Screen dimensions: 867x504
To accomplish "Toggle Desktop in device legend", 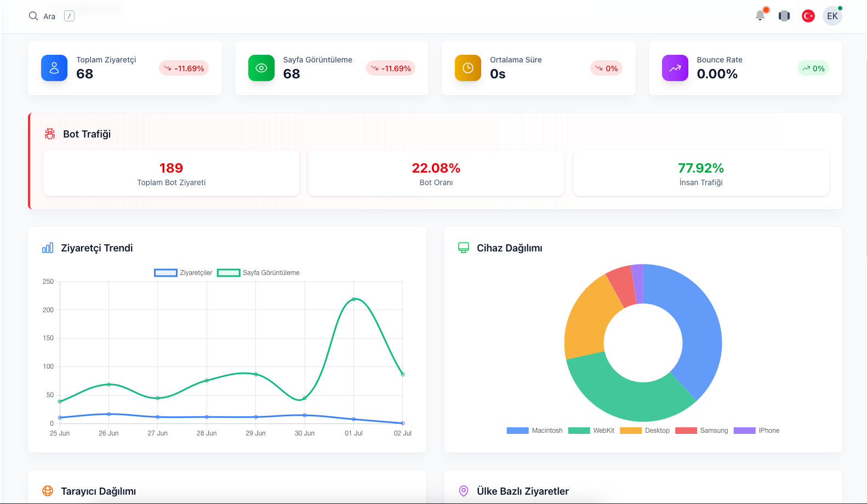I will pos(644,431).
